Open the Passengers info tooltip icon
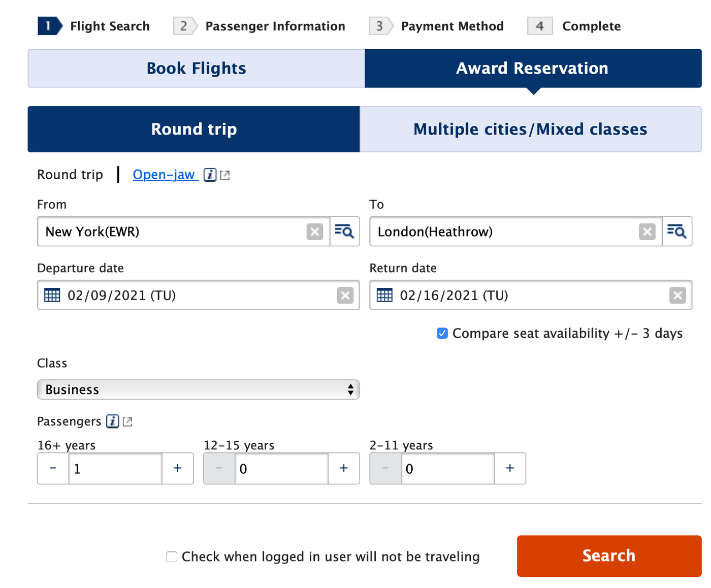This screenshot has height=588, width=711. [113, 421]
